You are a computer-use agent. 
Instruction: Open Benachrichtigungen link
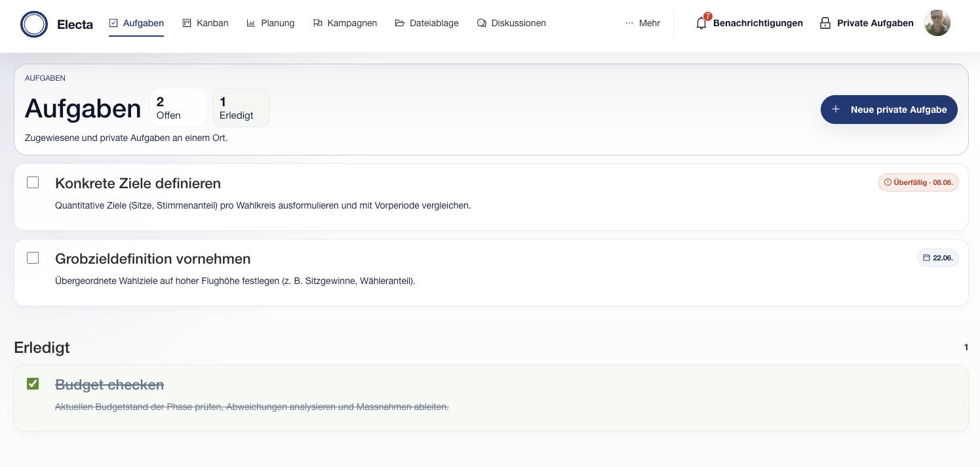[758, 23]
